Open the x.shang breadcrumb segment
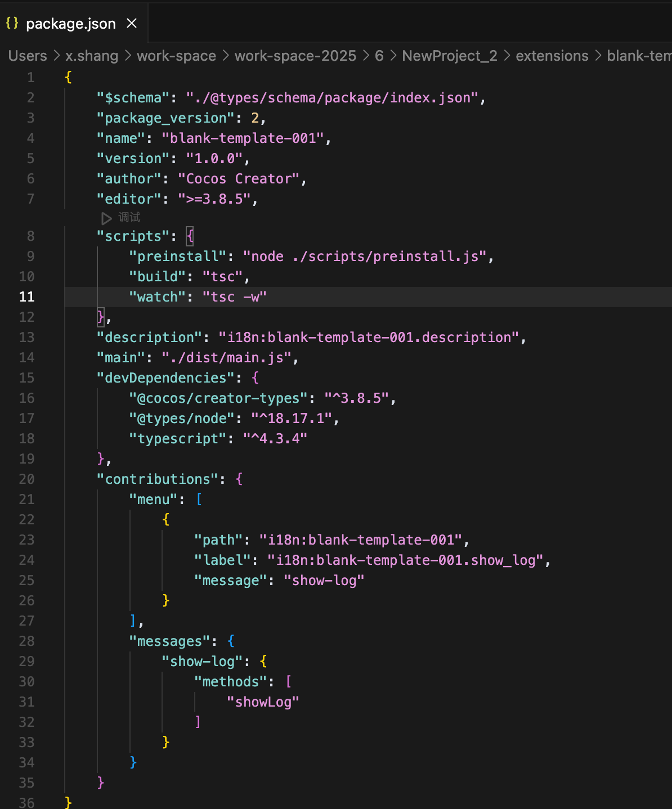The height and width of the screenshot is (809, 672). 92,56
